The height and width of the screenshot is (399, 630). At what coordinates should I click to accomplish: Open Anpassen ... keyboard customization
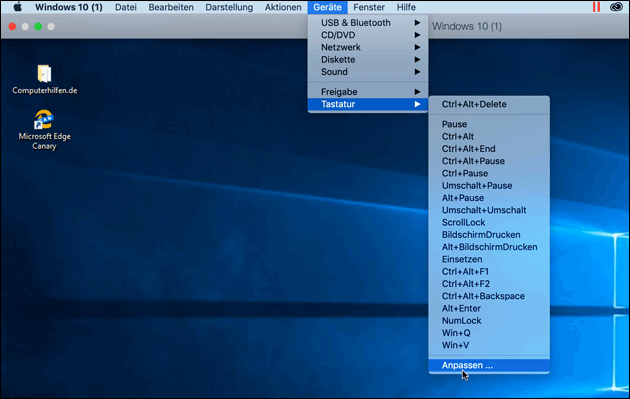pyautogui.click(x=489, y=365)
